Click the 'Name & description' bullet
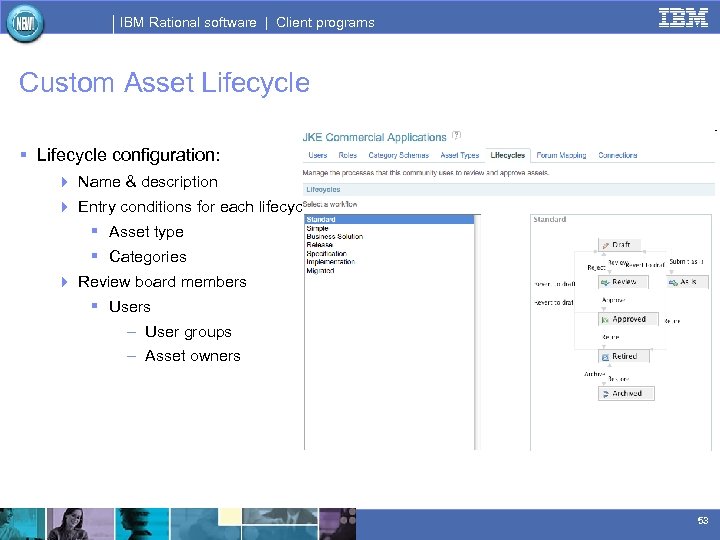The image size is (720, 540). (x=147, y=182)
